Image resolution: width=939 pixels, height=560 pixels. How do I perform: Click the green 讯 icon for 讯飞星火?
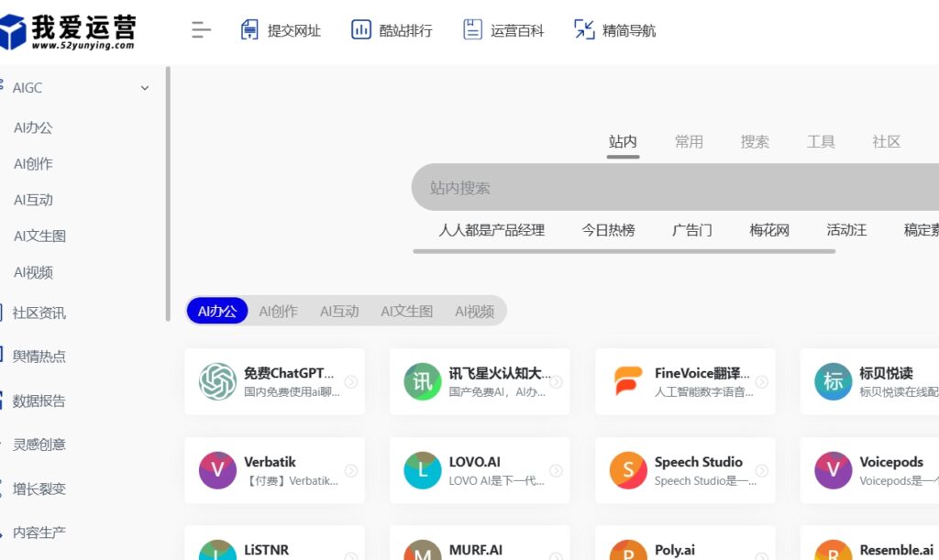click(422, 381)
